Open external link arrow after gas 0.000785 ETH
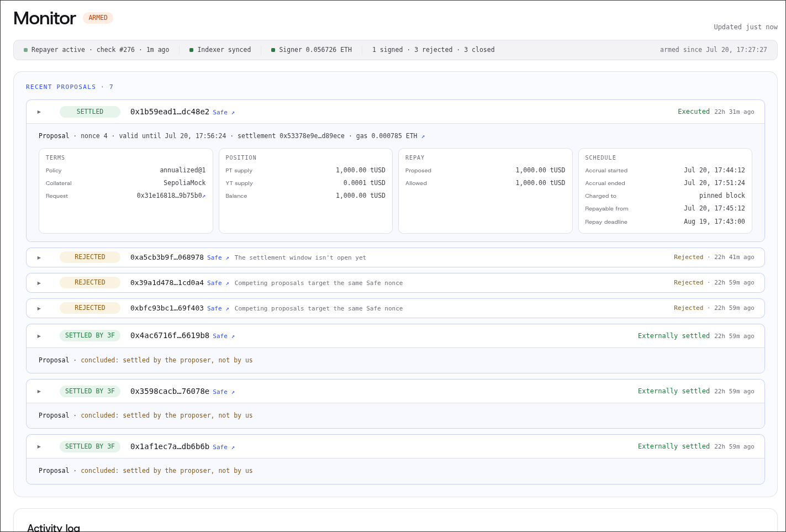The width and height of the screenshot is (786, 532). coord(423,136)
